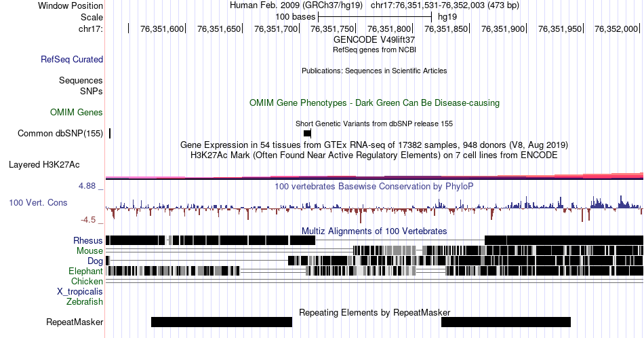Click the chr17:76,351,531-76,352,003 position text
The width and height of the screenshot is (644, 338).
pyautogui.click(x=445, y=5)
